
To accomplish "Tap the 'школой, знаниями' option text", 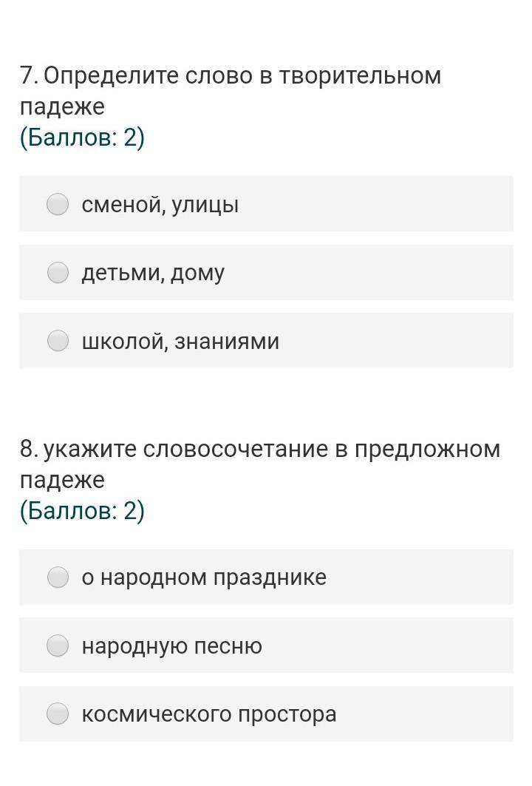I will point(180,342).
